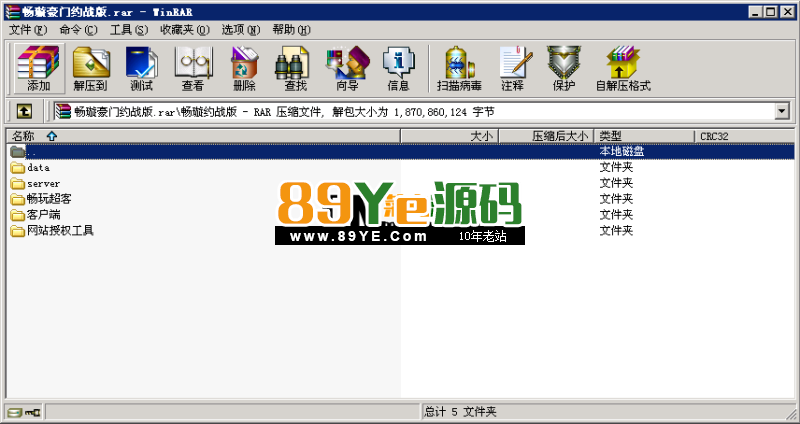Select the data folder icon

pos(18,167)
